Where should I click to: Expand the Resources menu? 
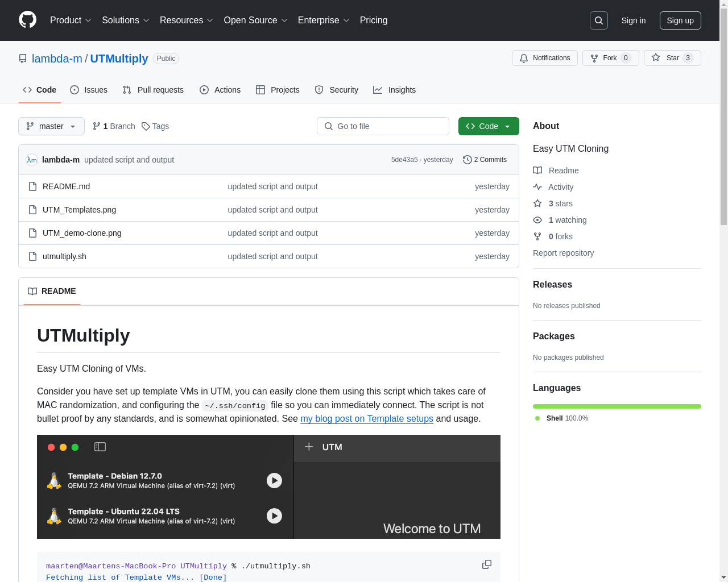pos(187,20)
